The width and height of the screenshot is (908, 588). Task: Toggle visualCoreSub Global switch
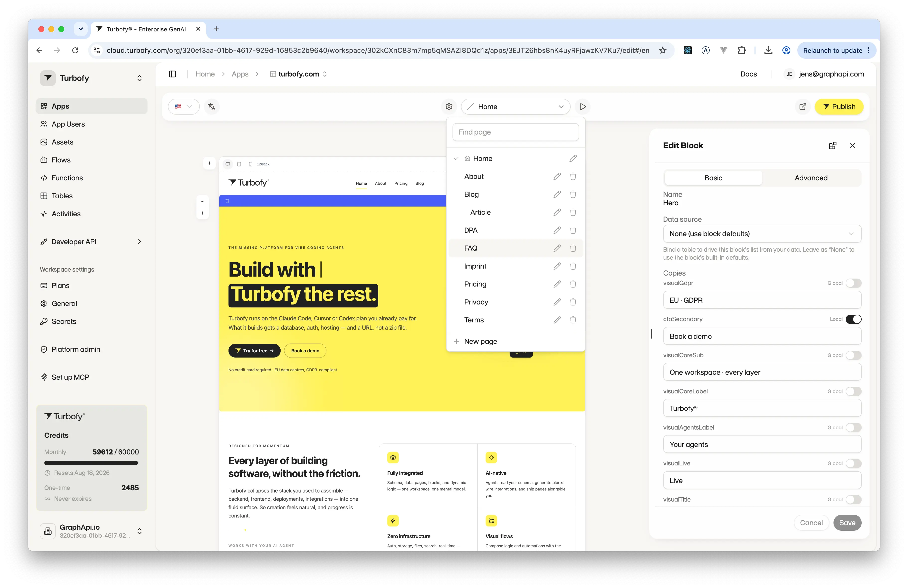(853, 355)
